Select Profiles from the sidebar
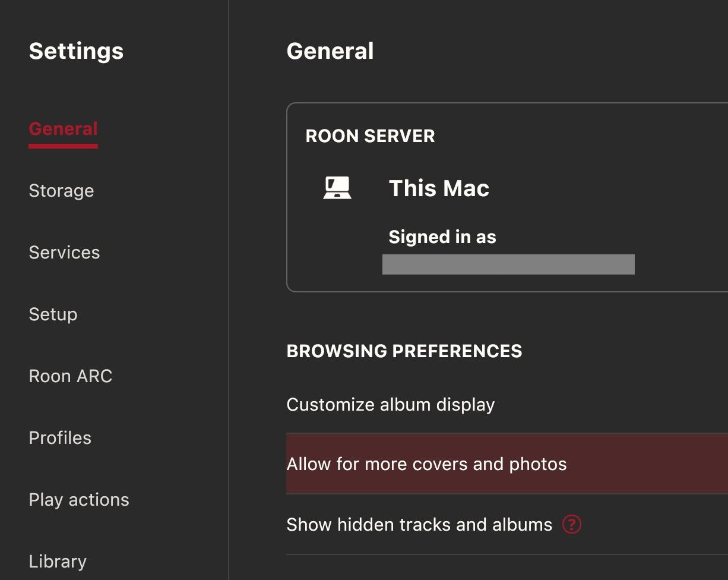This screenshot has width=728, height=580. pos(60,438)
